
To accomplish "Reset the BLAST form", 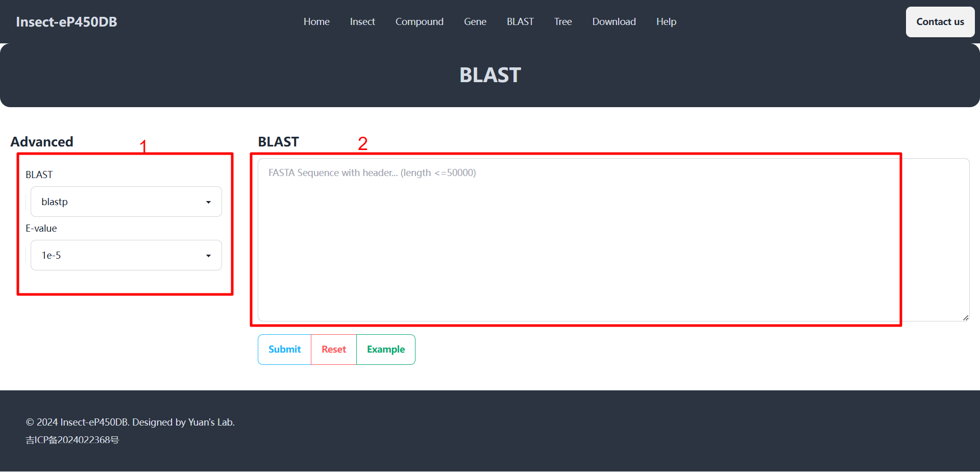I will click(334, 350).
